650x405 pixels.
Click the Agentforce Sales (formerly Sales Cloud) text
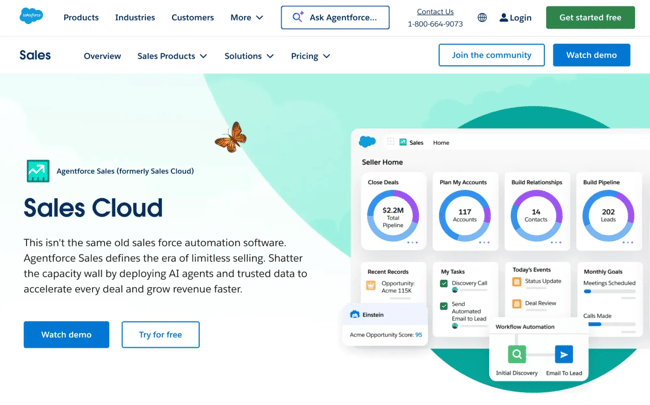[125, 171]
